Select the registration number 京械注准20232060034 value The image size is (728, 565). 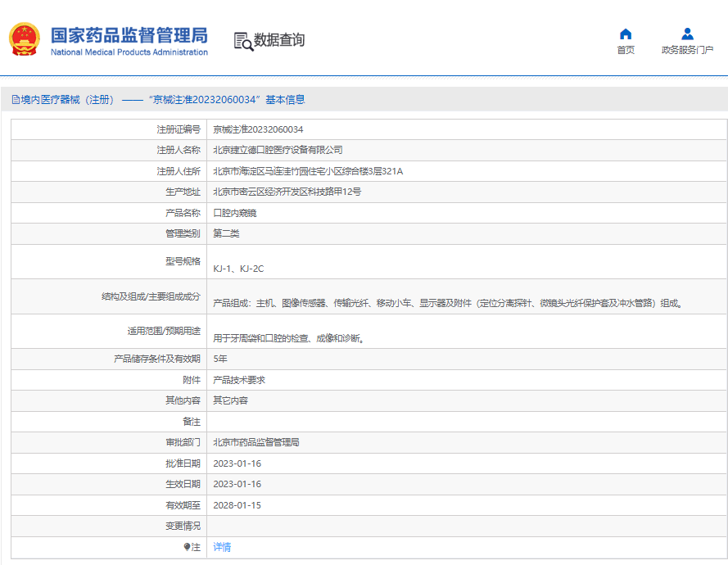coord(258,129)
